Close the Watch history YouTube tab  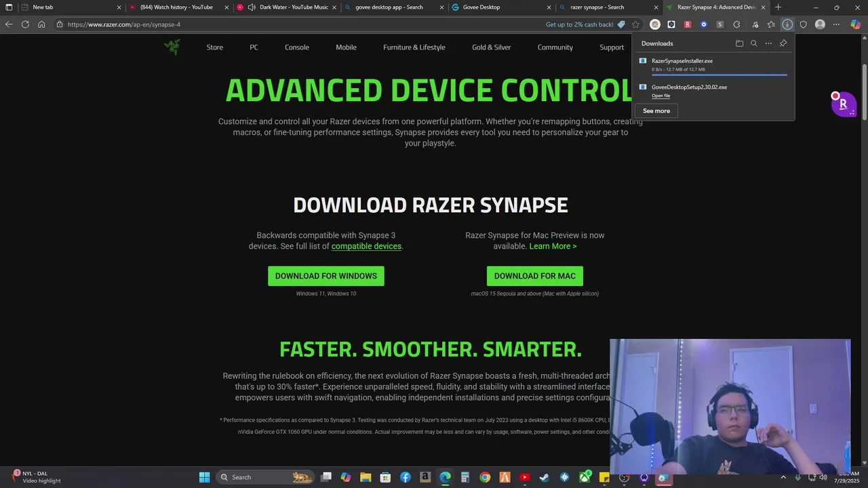point(227,7)
